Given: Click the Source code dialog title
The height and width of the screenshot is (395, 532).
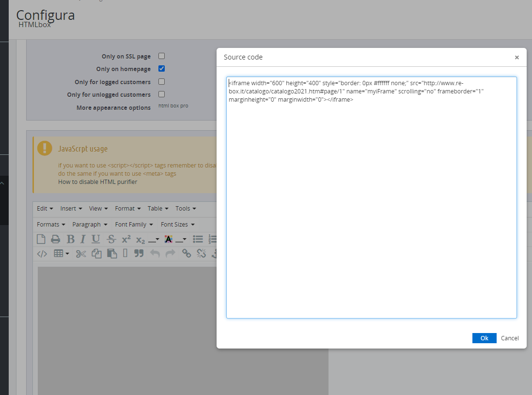Looking at the screenshot, I should click(x=243, y=57).
